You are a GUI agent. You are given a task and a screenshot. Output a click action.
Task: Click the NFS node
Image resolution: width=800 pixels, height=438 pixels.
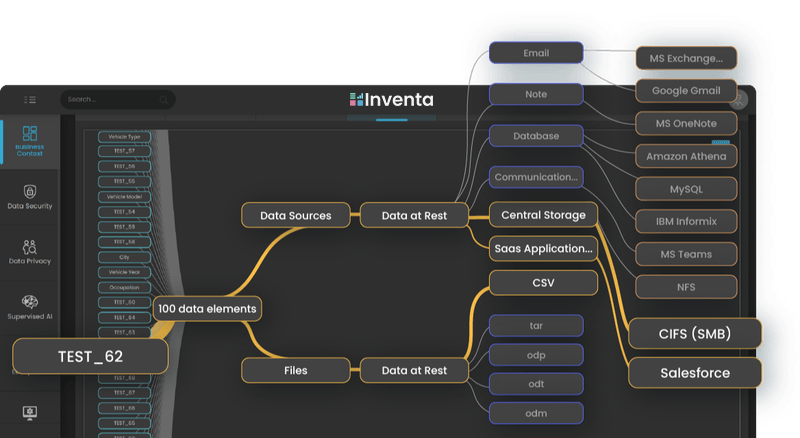pyautogui.click(x=686, y=287)
